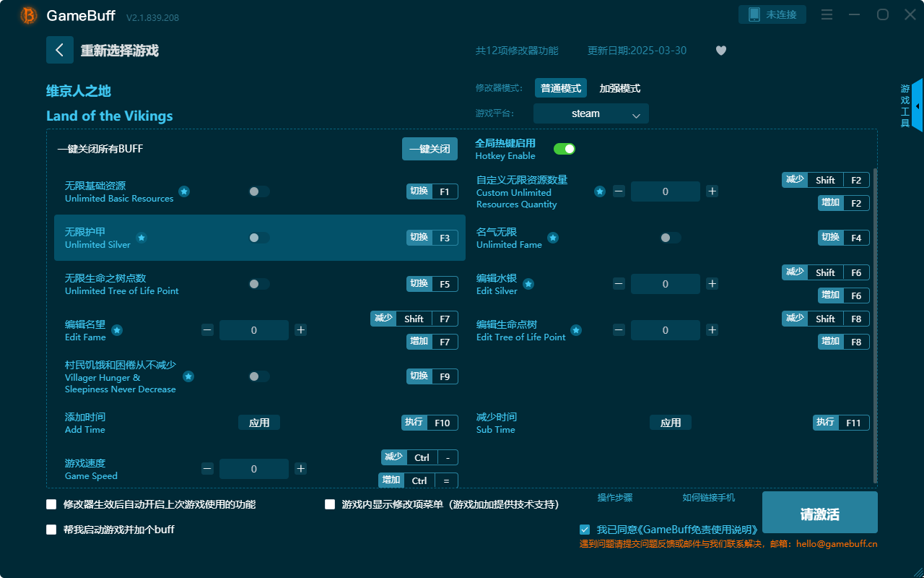Increase Edit Silver value with plus
Viewport: 924px width, 578px height.
[x=712, y=284]
